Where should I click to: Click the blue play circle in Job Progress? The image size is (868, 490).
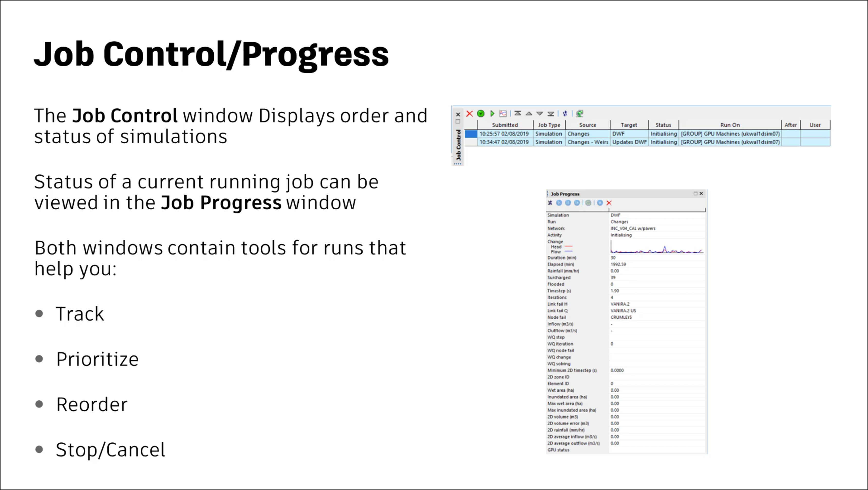pos(559,203)
